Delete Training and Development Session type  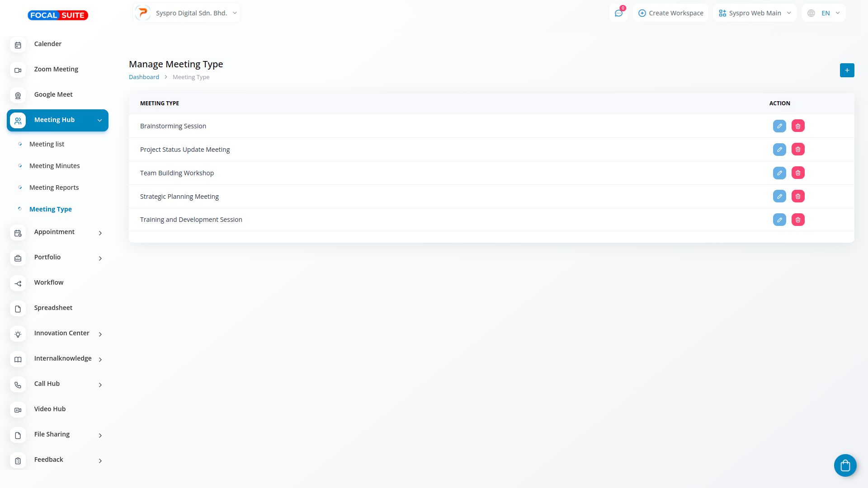798,220
